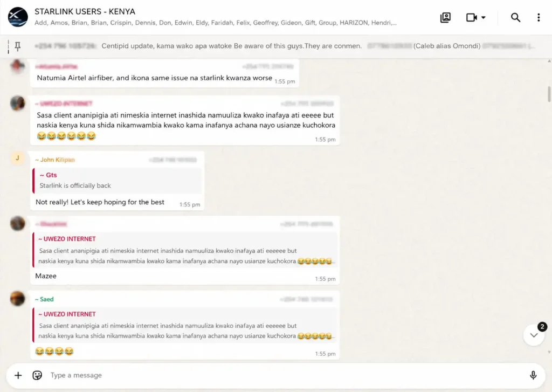Open the UWEZO INTERNET sender's avatar
The height and width of the screenshot is (392, 552).
[17, 103]
